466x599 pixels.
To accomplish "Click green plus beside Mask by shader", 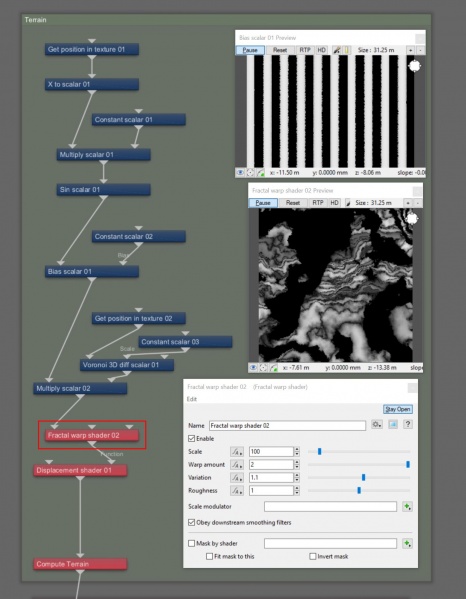I will tap(407, 543).
